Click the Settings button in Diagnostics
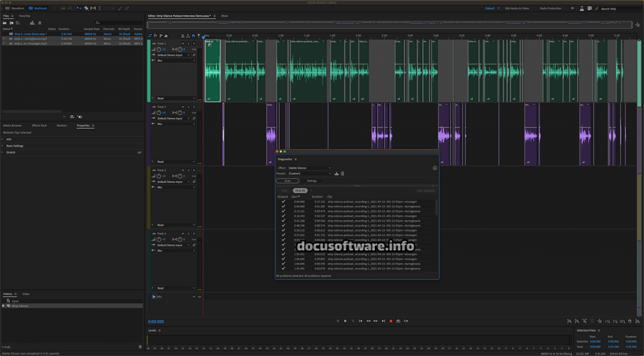This screenshot has width=644, height=356. tap(312, 181)
